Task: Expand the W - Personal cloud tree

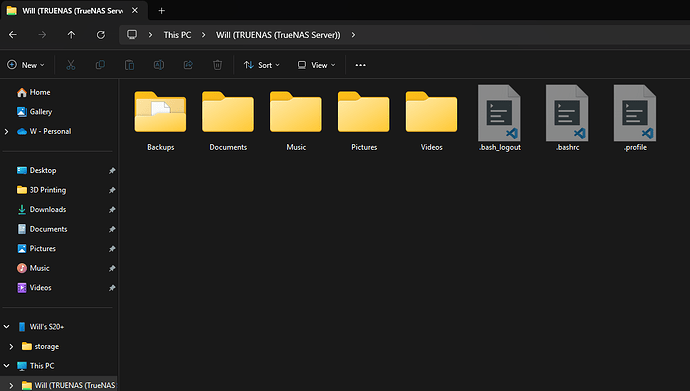Action: (6, 132)
